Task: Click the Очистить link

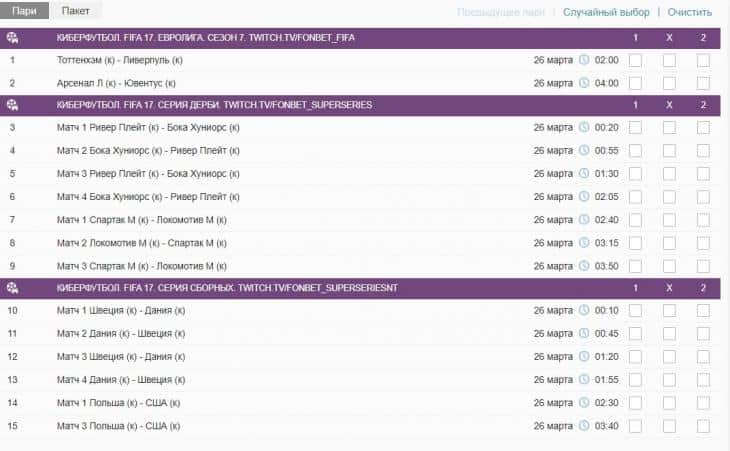Action: (x=690, y=13)
